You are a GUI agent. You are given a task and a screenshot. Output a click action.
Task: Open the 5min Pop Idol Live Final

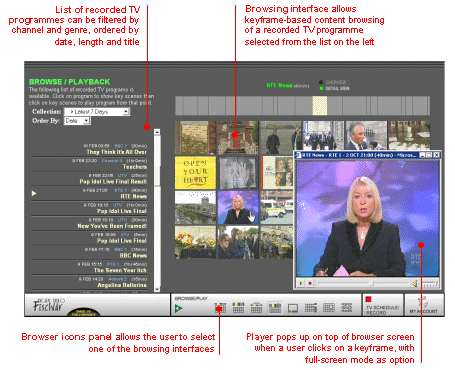(122, 241)
